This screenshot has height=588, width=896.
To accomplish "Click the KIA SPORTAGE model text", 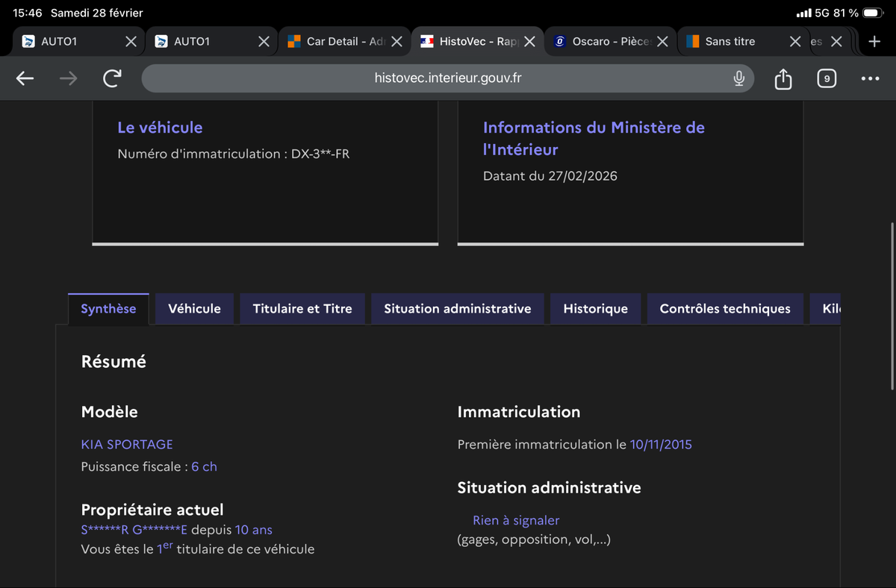I will [127, 445].
